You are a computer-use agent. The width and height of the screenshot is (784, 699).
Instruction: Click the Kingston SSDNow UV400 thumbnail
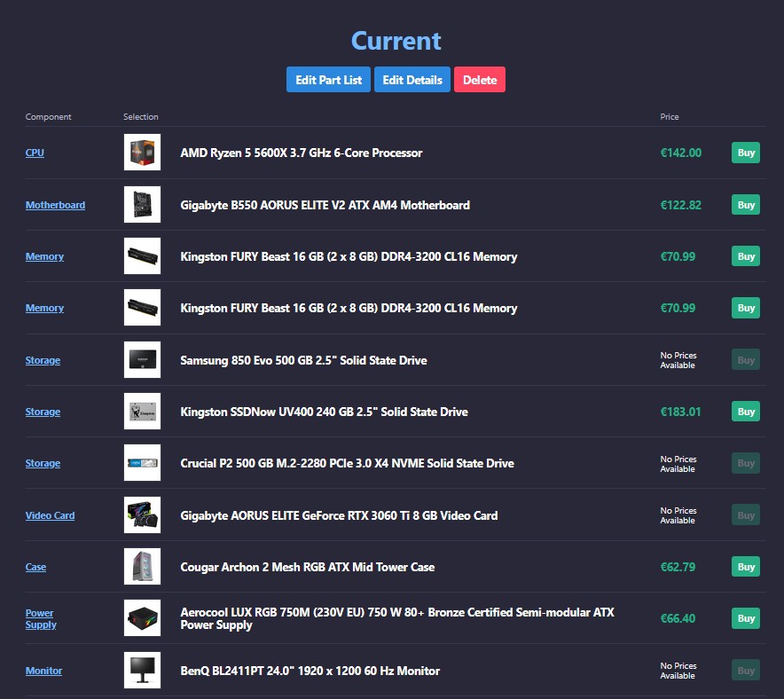point(143,411)
